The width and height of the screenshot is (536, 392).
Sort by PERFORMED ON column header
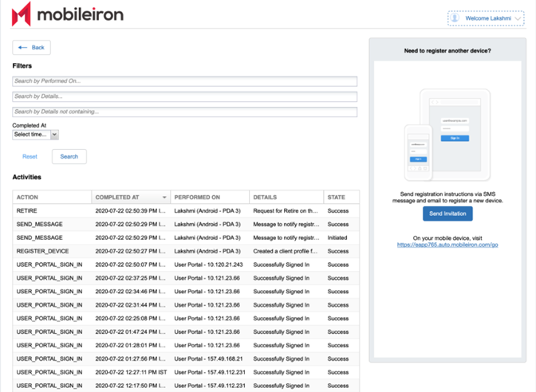pyautogui.click(x=209, y=197)
